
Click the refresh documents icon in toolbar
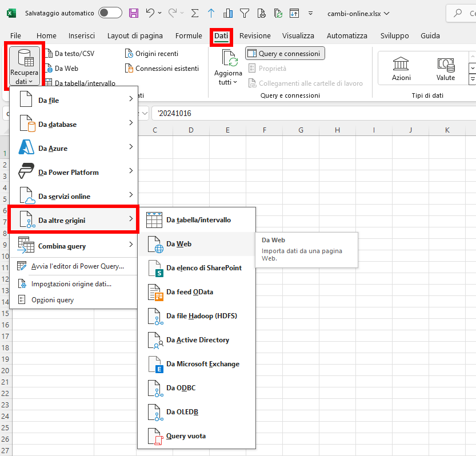278,13
